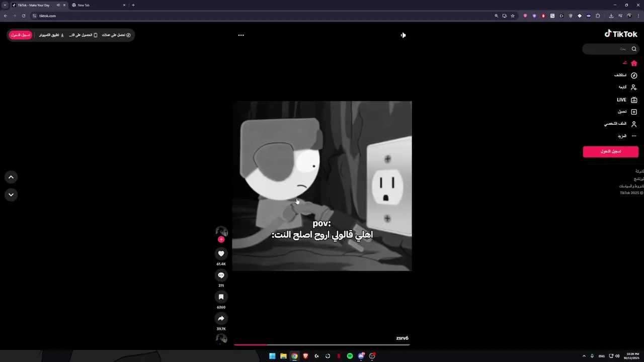Open site information icon beside tiktok.com

coord(35,16)
